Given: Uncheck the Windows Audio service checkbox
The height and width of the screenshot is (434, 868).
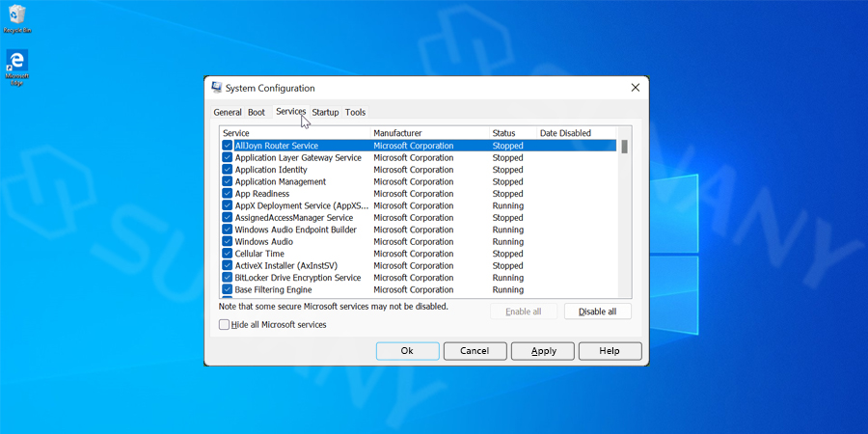Looking at the screenshot, I should pyautogui.click(x=227, y=241).
